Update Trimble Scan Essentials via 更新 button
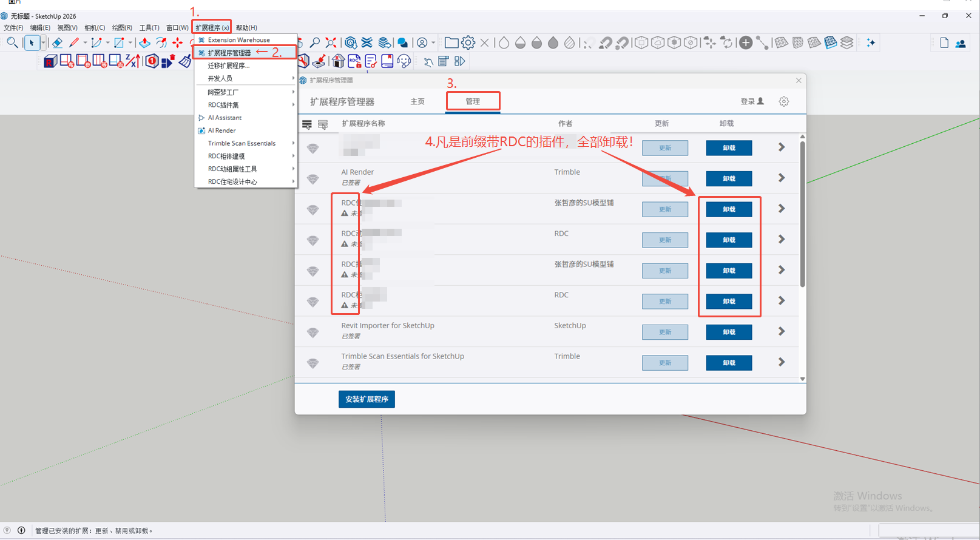The width and height of the screenshot is (980, 540). click(x=665, y=363)
